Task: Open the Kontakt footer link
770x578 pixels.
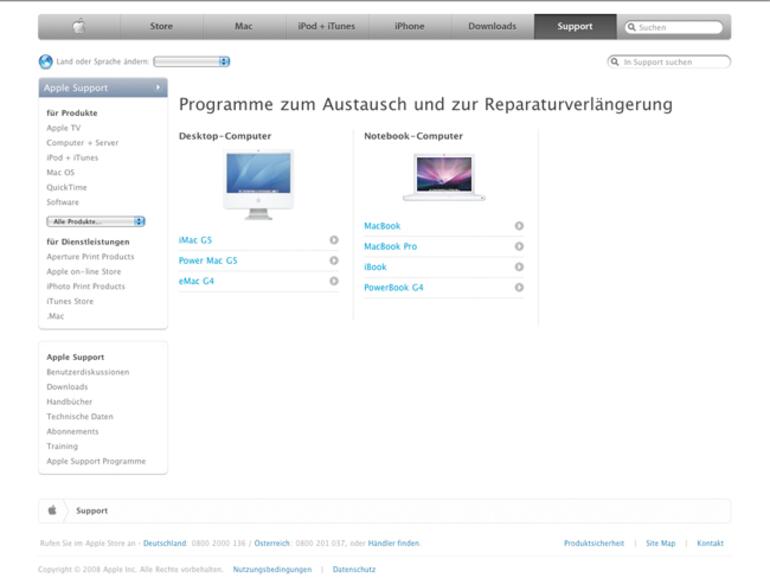Action: pyautogui.click(x=710, y=543)
